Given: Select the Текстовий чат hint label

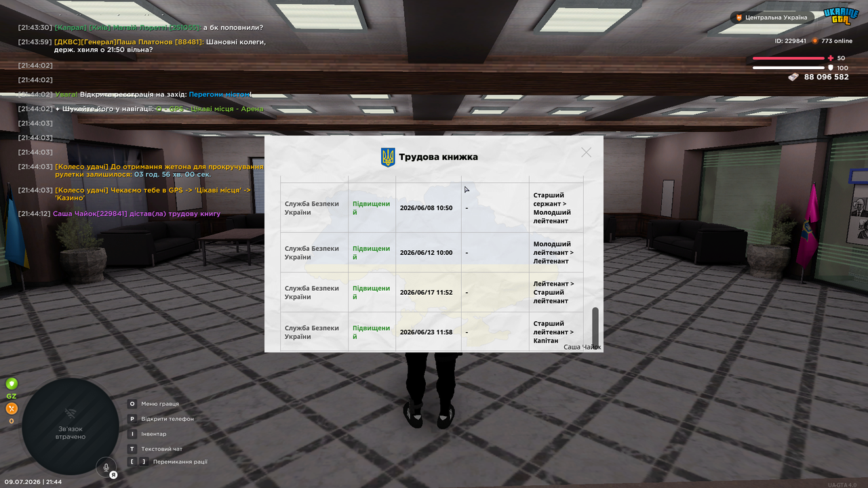Looking at the screenshot, I should pyautogui.click(x=162, y=449).
